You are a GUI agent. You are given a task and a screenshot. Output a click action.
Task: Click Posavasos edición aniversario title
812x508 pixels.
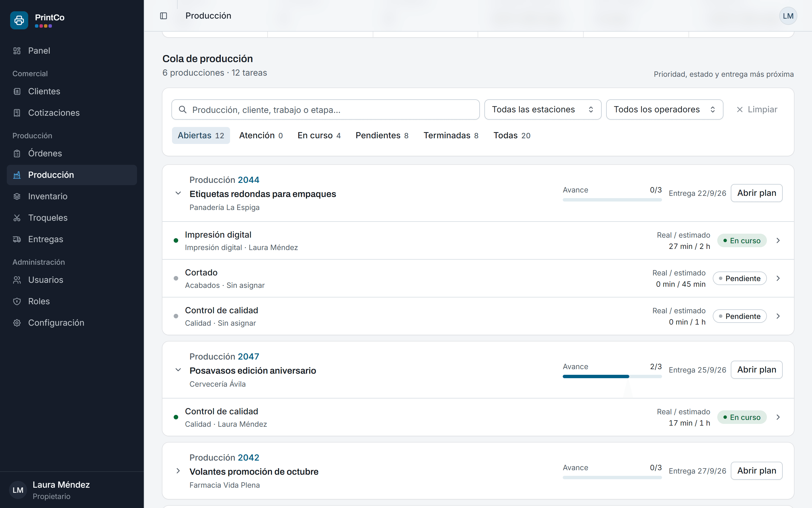point(253,371)
